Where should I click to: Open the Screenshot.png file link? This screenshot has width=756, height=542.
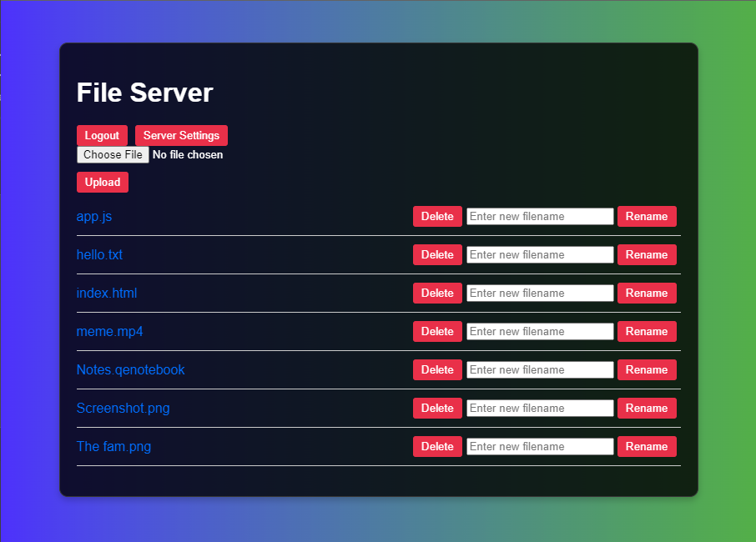coord(123,409)
